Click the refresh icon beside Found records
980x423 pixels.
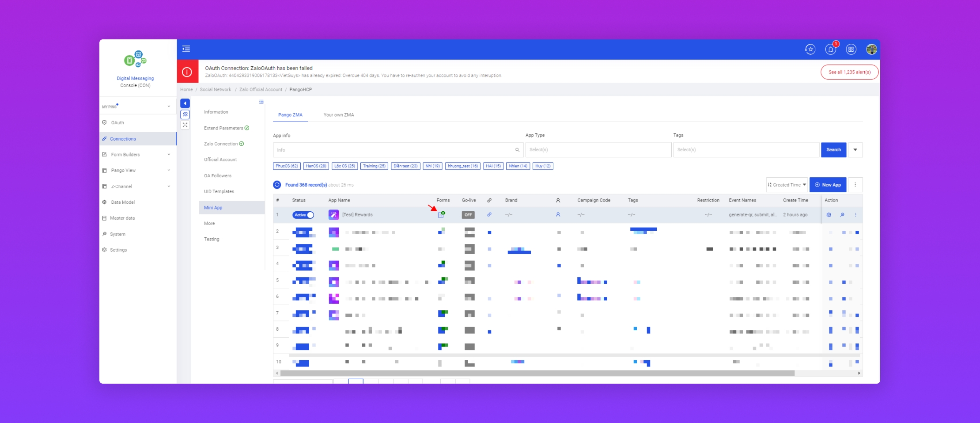point(277,185)
